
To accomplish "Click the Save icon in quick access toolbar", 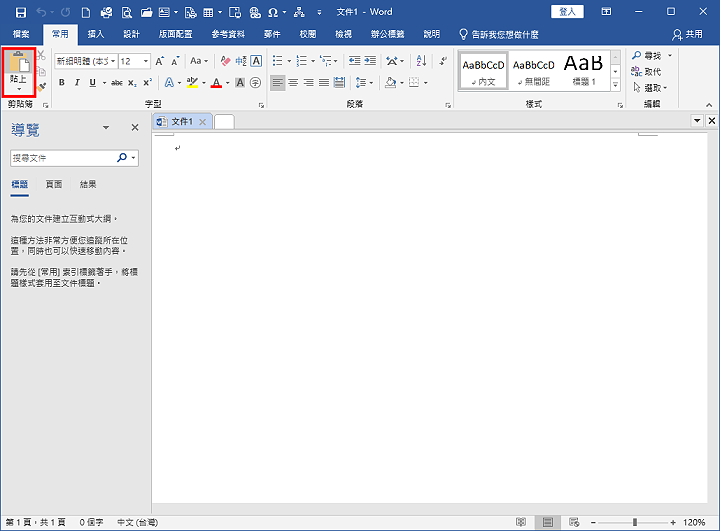I will 21,12.
